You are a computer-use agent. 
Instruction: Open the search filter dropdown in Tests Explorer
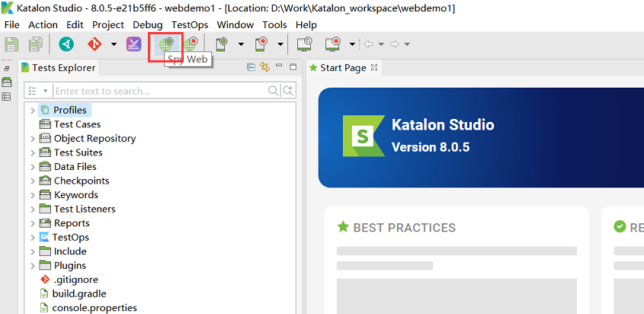[45, 91]
